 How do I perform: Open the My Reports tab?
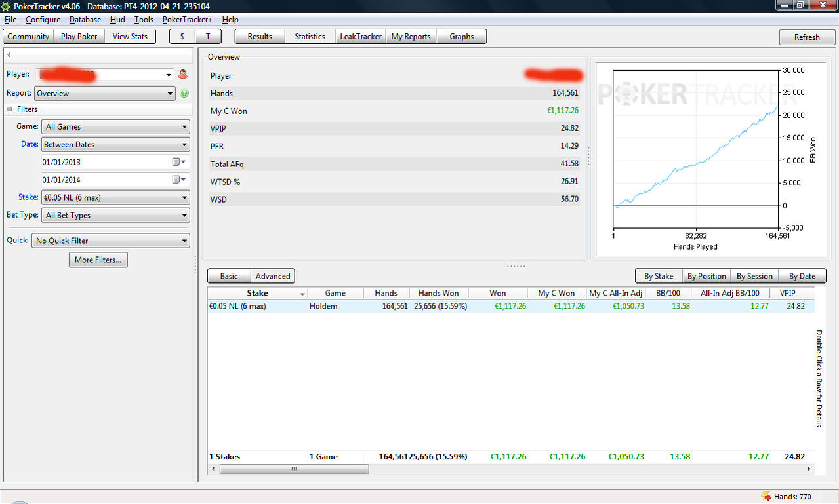411,37
